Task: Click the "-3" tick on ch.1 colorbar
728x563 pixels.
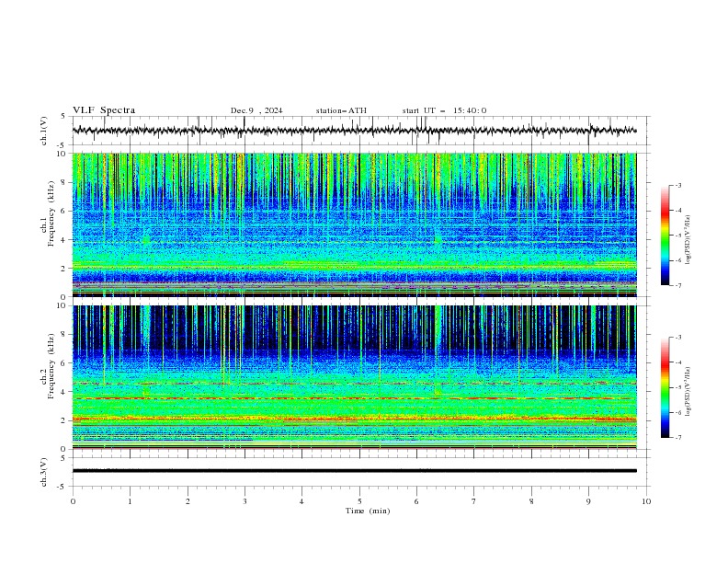Action: pyautogui.click(x=677, y=185)
